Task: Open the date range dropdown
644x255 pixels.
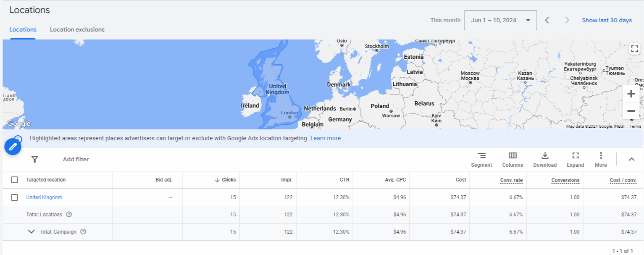Action: [500, 20]
